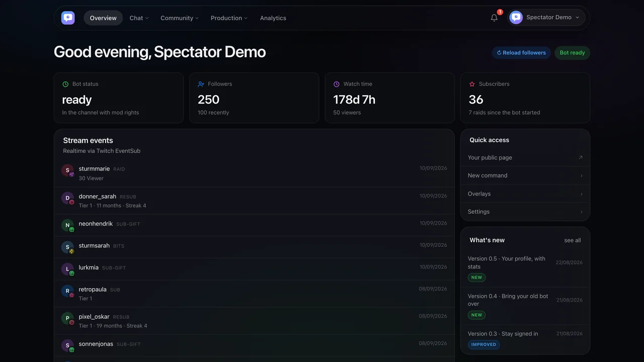Expand the Community menu

(180, 18)
